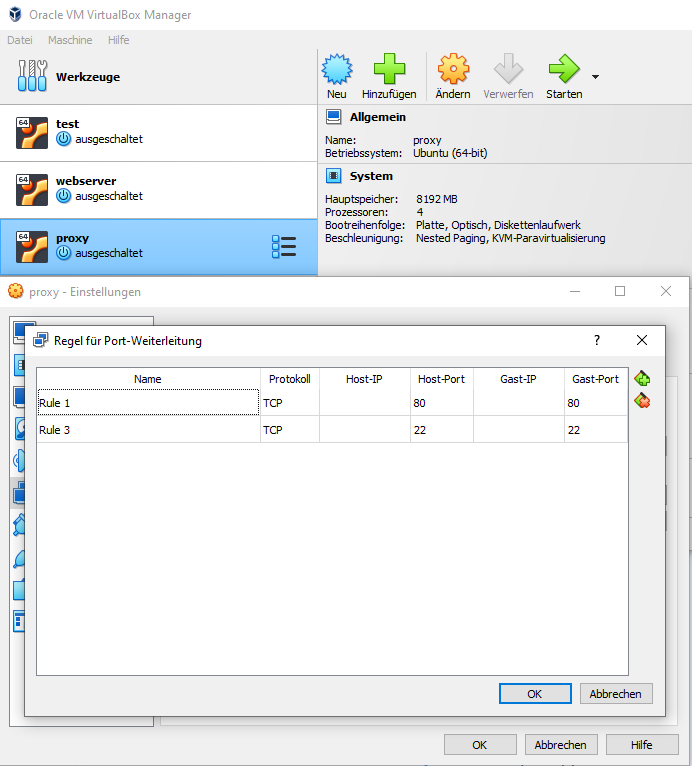Open VM settings via Ändern gear icon

(453, 69)
